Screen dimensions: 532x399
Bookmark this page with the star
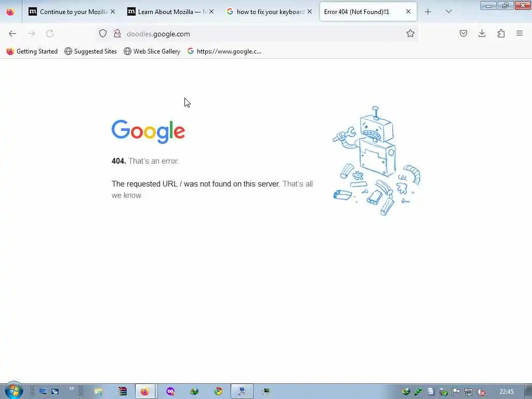tap(410, 33)
